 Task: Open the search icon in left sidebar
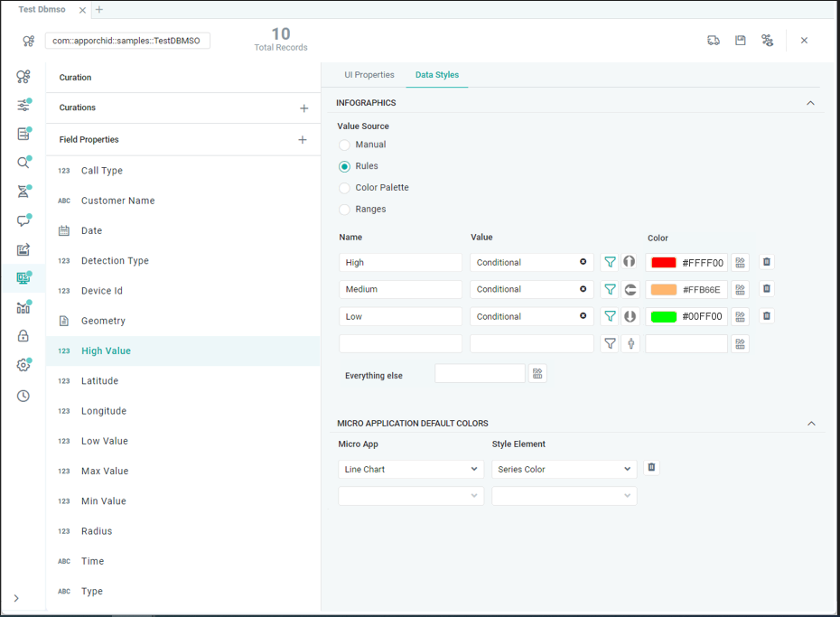tap(23, 164)
